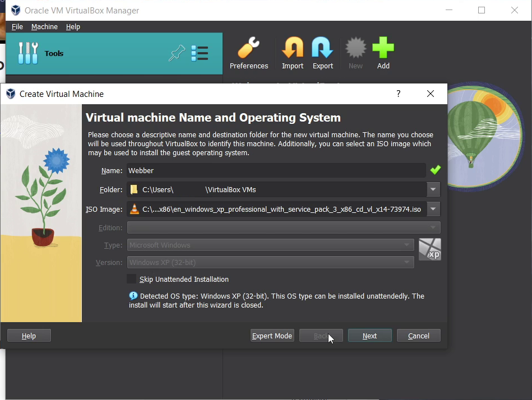Expand the ISO Image dropdown

433,210
